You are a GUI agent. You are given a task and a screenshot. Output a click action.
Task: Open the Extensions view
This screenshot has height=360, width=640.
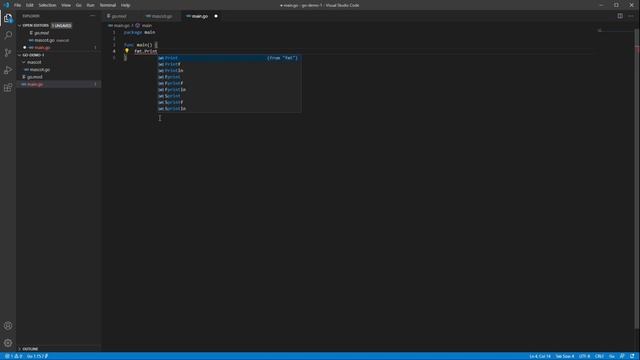(x=8, y=88)
